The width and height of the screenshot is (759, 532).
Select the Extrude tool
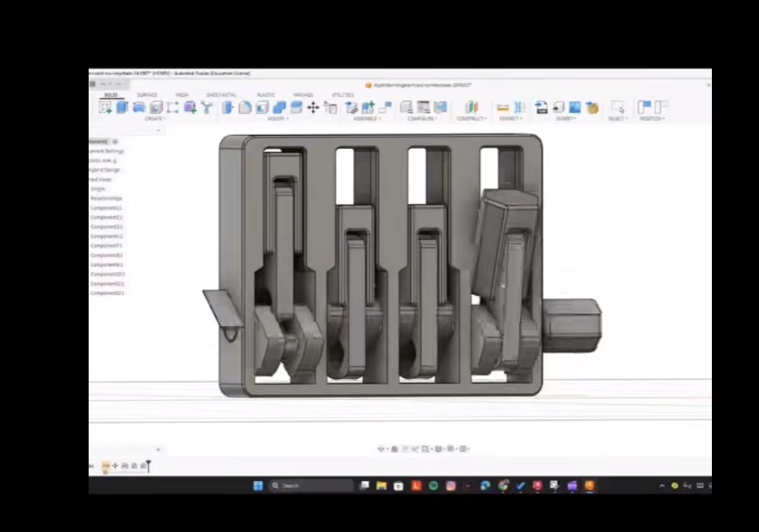point(122,107)
